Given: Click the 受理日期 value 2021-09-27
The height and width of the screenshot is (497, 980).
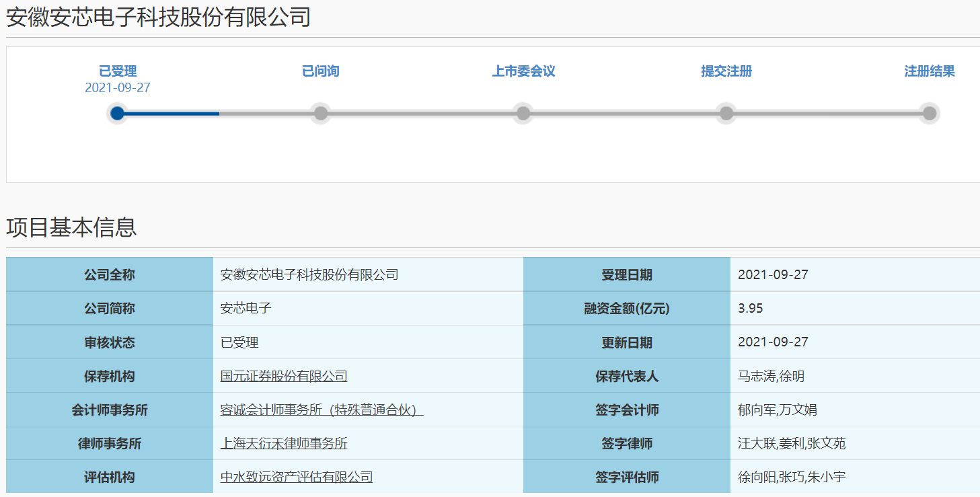Looking at the screenshot, I should 773,275.
